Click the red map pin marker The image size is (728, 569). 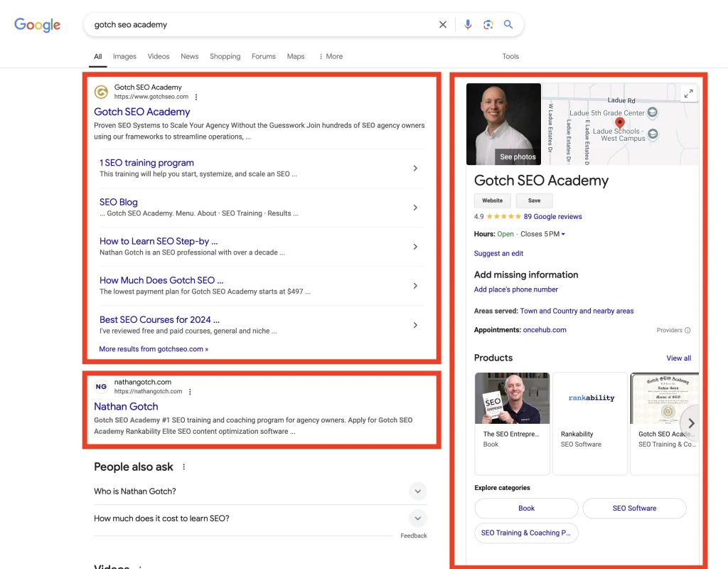coord(620,122)
